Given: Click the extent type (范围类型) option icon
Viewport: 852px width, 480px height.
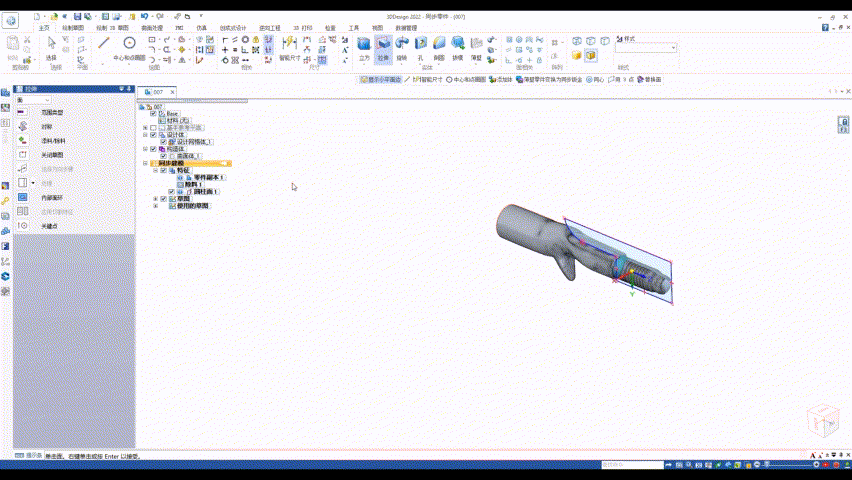Looking at the screenshot, I should click(x=22, y=112).
